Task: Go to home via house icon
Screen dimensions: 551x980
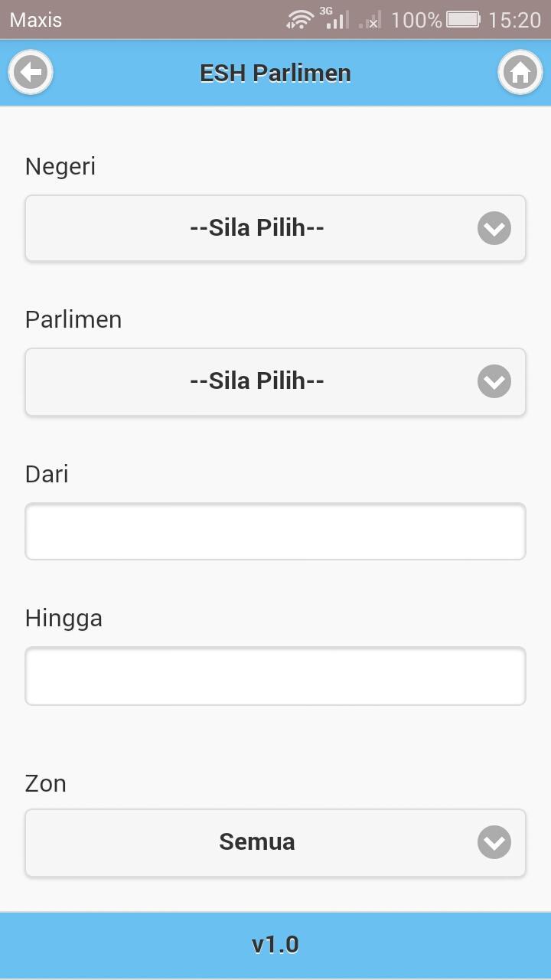Action: 520,73
